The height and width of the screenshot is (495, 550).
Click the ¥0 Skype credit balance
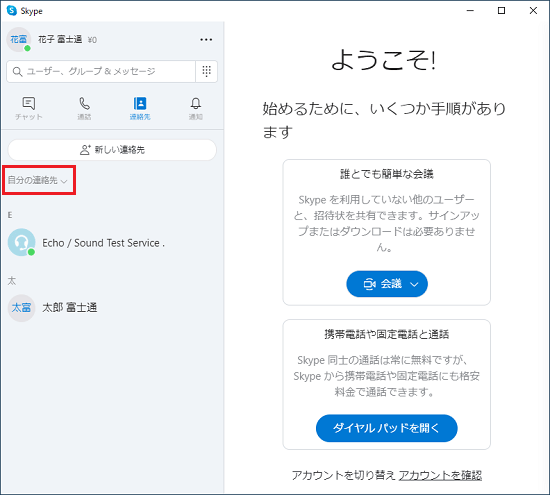92,40
